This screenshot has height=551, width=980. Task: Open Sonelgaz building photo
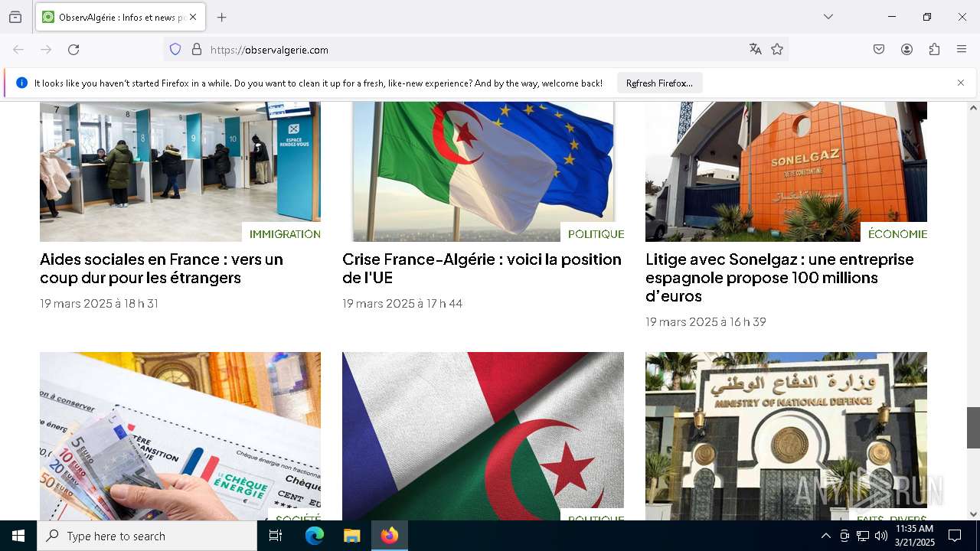(786, 171)
